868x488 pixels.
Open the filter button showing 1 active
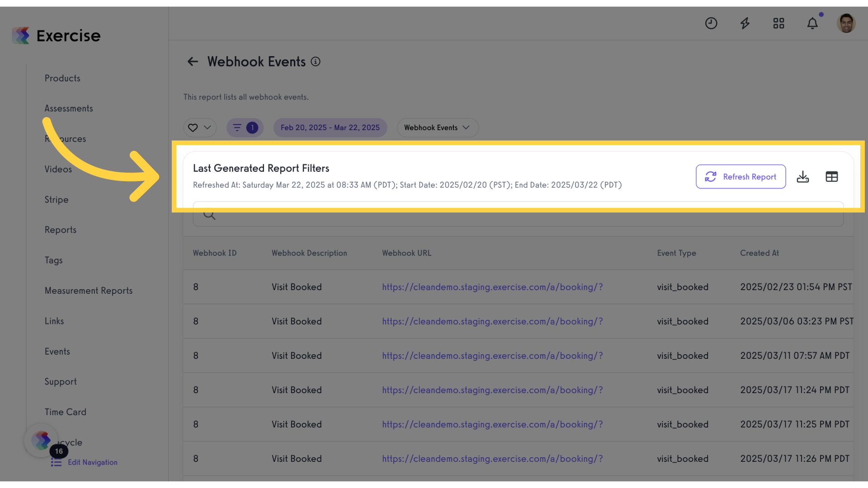245,127
